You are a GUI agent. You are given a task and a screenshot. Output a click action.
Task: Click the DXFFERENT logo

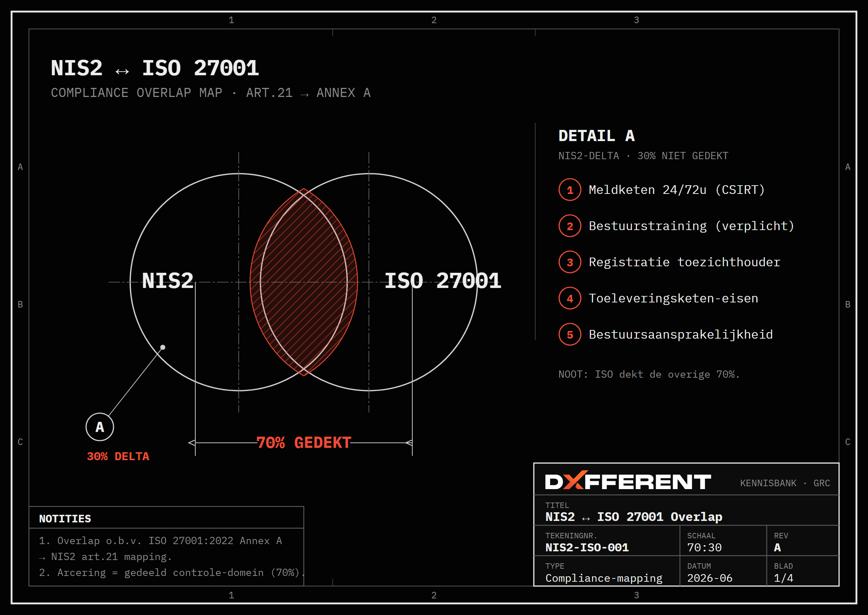[x=627, y=480]
